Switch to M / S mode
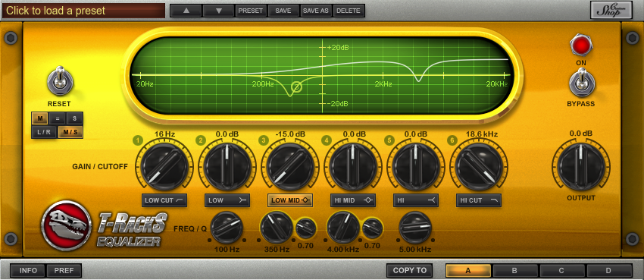This screenshot has height=280, width=644. [x=70, y=132]
